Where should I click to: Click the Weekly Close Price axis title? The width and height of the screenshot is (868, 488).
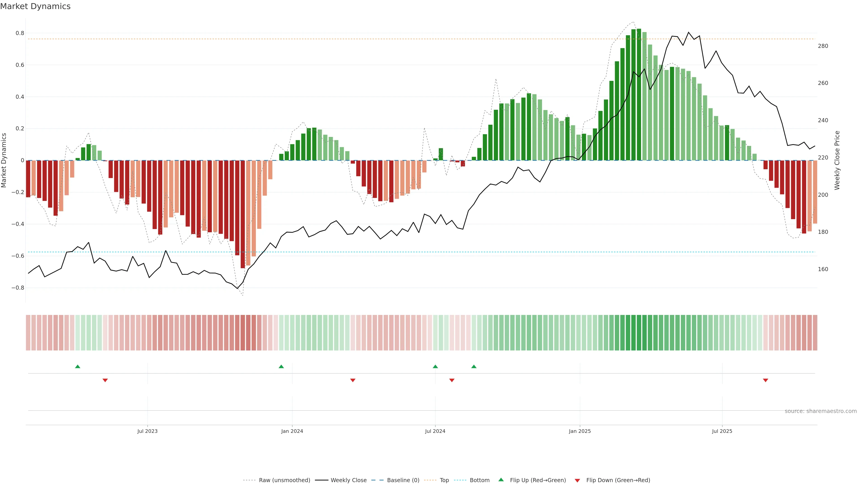click(x=837, y=160)
